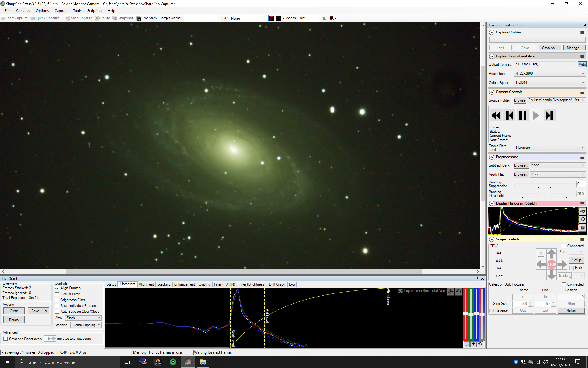The width and height of the screenshot is (588, 368).
Task: Reset the Display Histogram Stretch
Action: click(x=583, y=219)
